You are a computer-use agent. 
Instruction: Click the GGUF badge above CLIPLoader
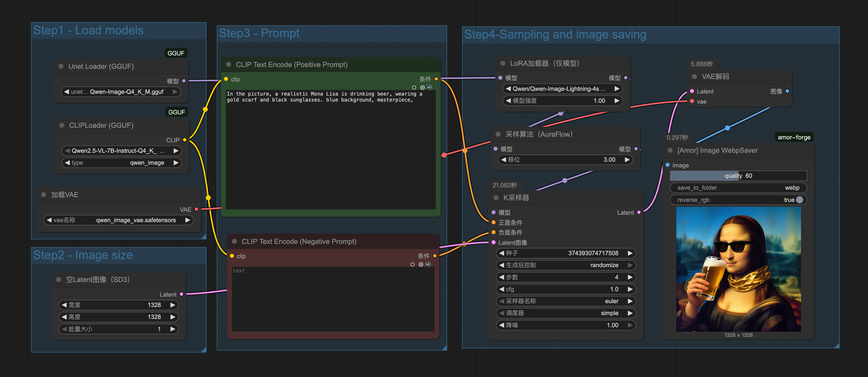pyautogui.click(x=177, y=112)
